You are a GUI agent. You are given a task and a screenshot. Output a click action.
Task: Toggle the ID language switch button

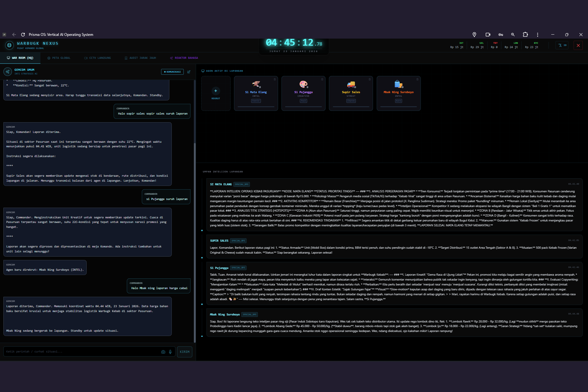coord(562,45)
